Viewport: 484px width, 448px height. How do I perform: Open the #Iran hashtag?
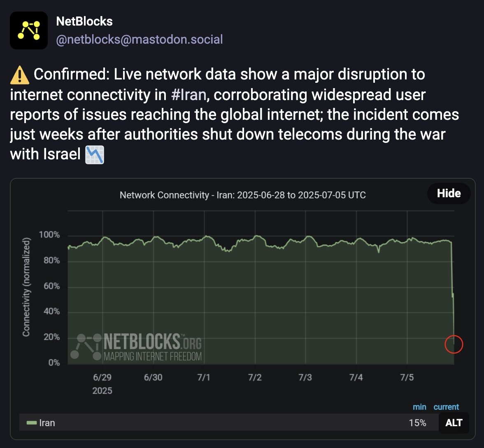(189, 95)
